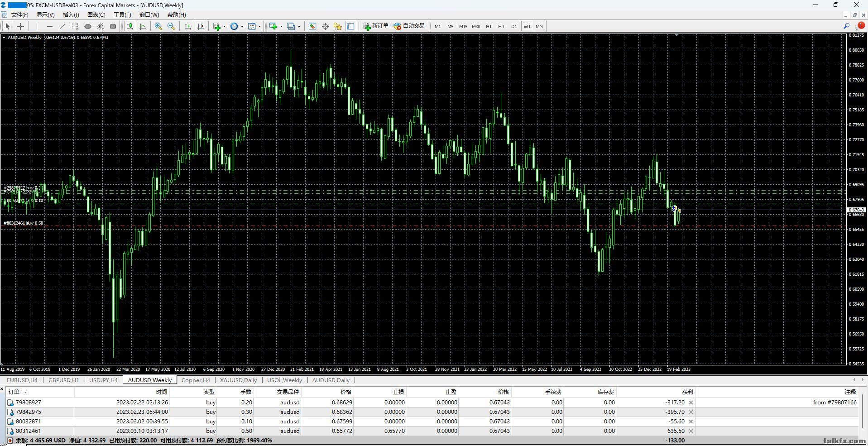868x446 pixels.
Task: Select the #80312461 buy 0.50 line label
Action: click(24, 223)
